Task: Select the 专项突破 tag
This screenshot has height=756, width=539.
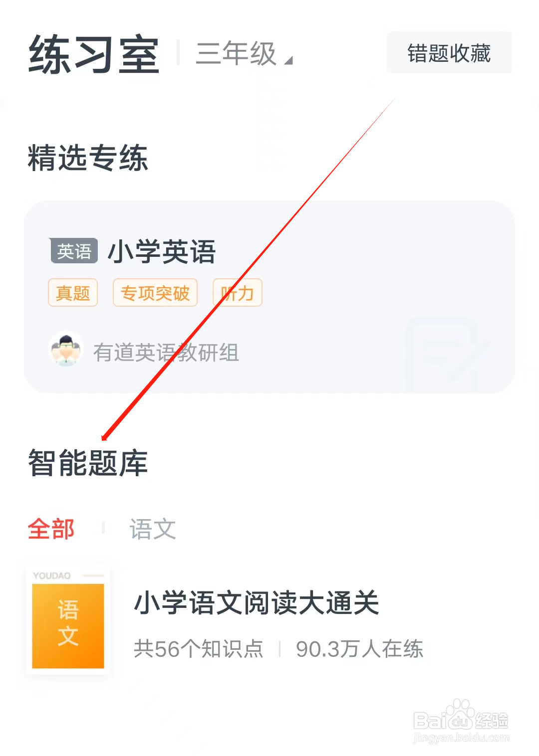Action: point(155,293)
